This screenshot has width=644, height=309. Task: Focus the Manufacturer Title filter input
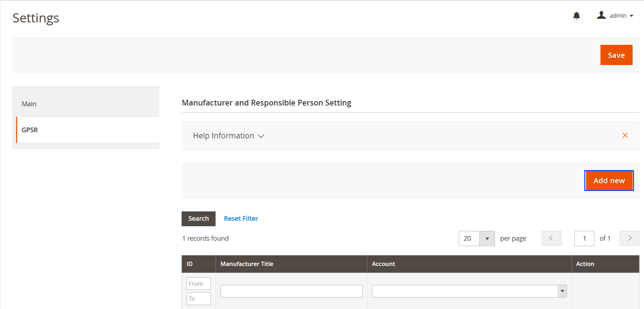pyautogui.click(x=291, y=291)
